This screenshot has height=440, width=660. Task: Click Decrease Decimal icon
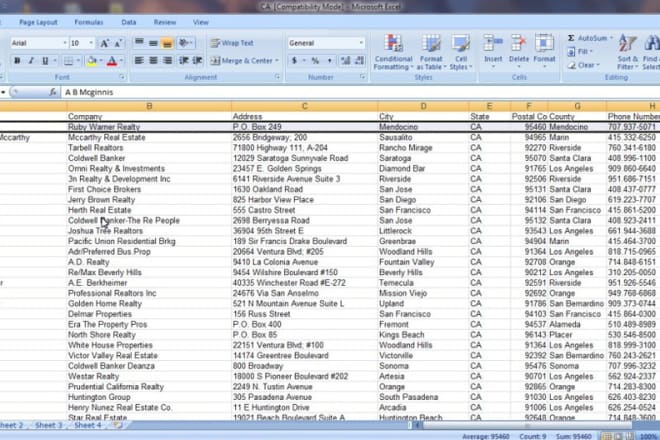359,61
